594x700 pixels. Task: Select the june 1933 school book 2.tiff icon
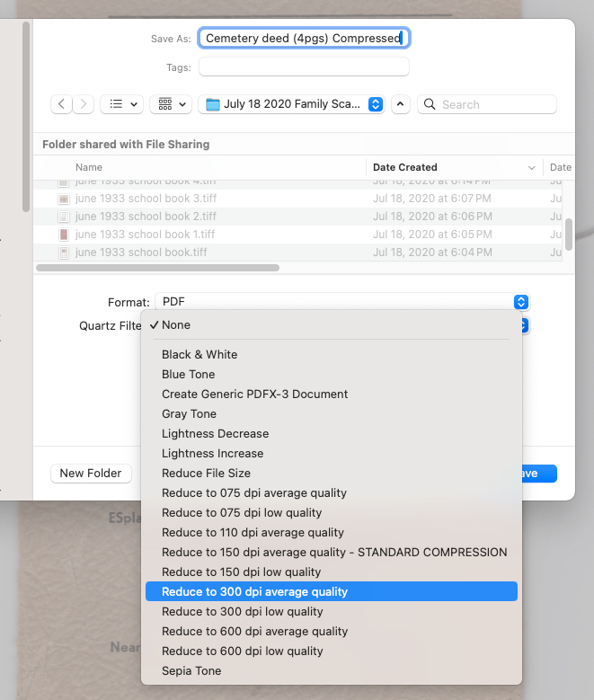pyautogui.click(x=64, y=217)
